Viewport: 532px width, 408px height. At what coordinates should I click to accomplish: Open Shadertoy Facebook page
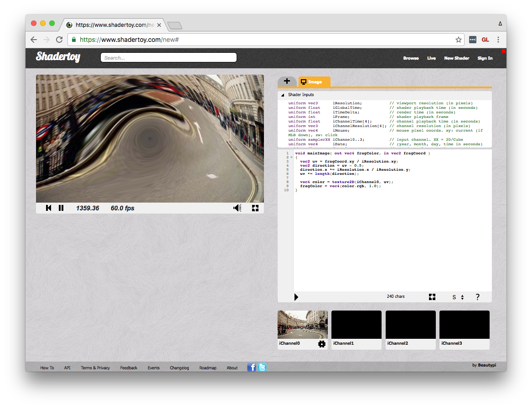tap(251, 367)
